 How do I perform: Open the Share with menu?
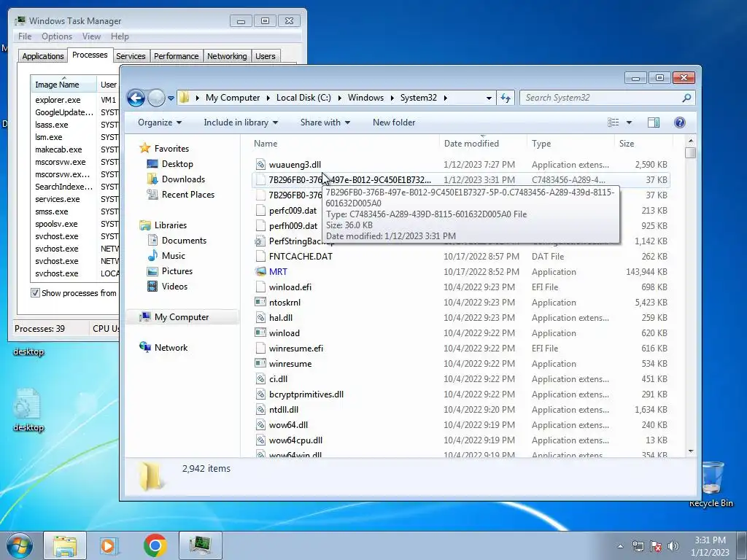(x=325, y=122)
